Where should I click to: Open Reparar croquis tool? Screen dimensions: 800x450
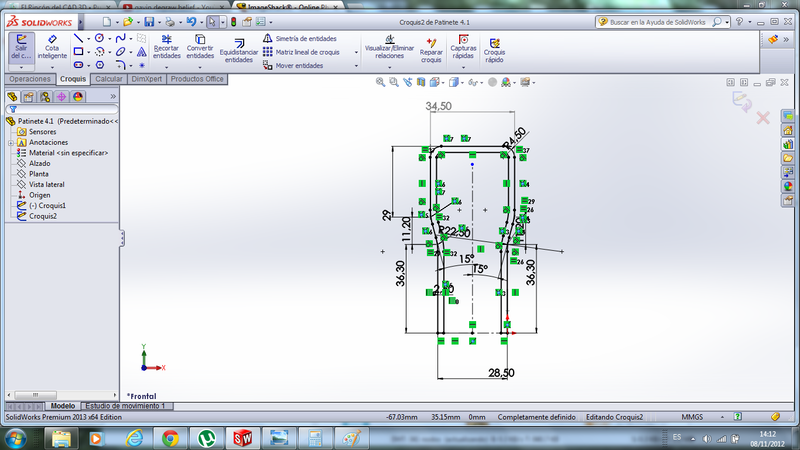point(431,48)
